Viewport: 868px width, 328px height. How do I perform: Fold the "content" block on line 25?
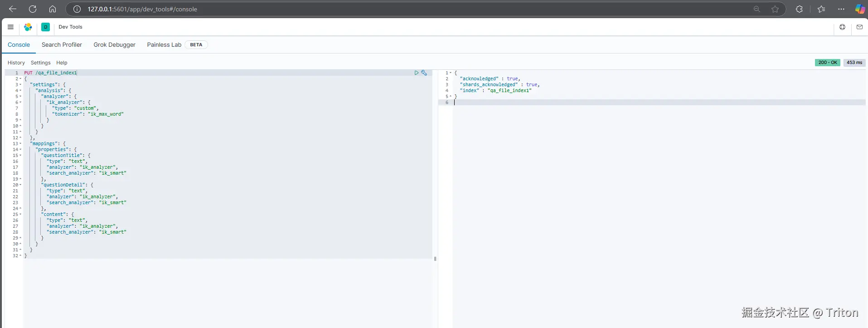coord(20,215)
